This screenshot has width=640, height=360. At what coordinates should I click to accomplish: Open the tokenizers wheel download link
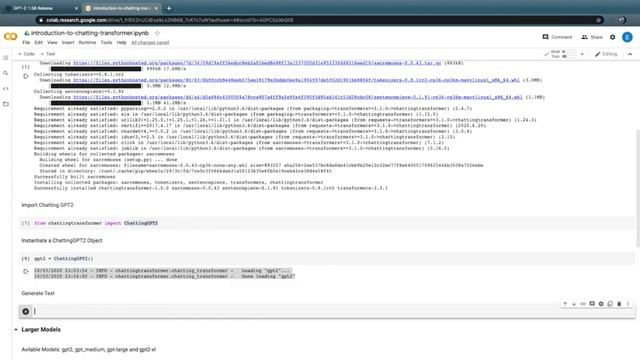pos(296,80)
